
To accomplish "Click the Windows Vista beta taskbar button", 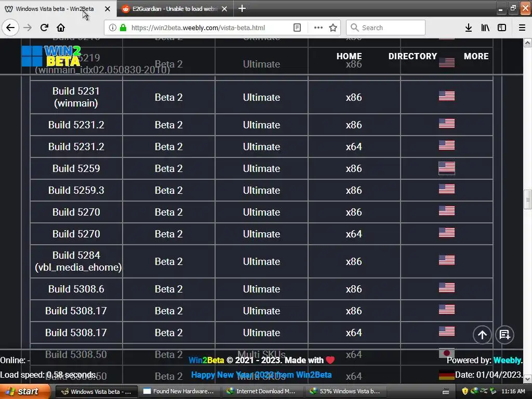I will tap(96, 391).
